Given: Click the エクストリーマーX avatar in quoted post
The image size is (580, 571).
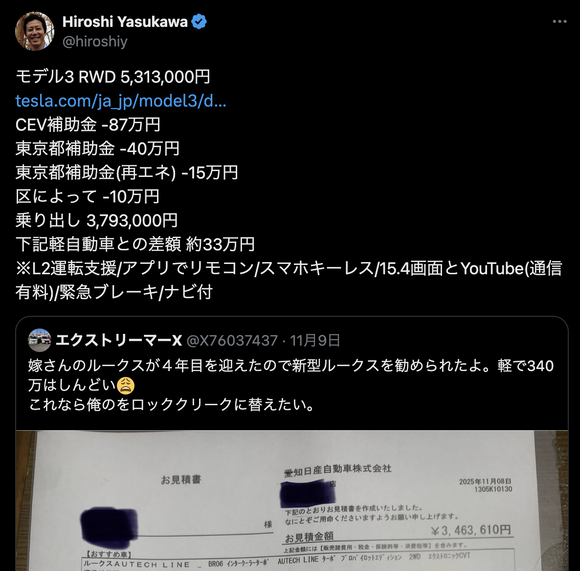Looking at the screenshot, I should tap(40, 340).
